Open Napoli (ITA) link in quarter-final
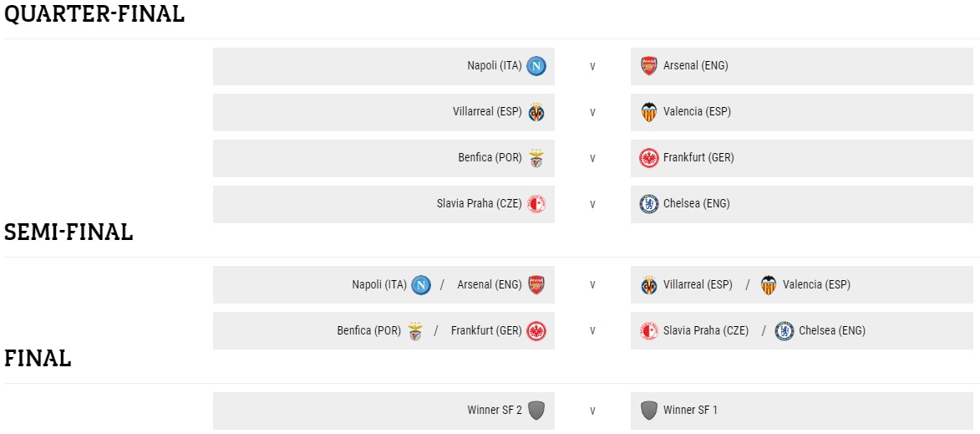The width and height of the screenshot is (980, 434). (x=495, y=66)
